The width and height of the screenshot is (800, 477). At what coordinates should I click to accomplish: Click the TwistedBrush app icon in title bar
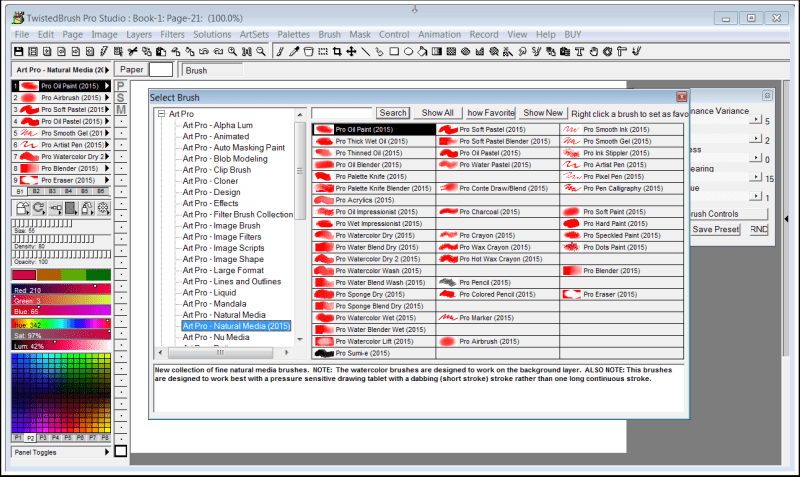[x=18, y=18]
